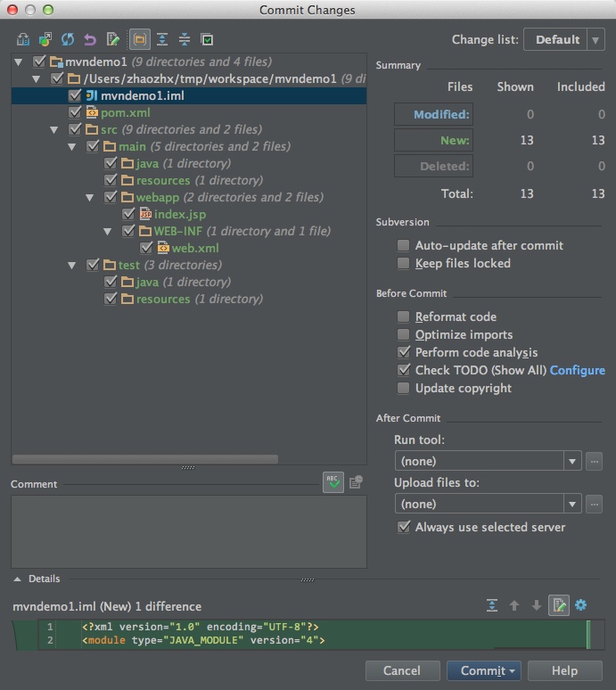Image resolution: width=616 pixels, height=690 pixels.
Task: Collapse the main folder node
Action: pyautogui.click(x=71, y=147)
